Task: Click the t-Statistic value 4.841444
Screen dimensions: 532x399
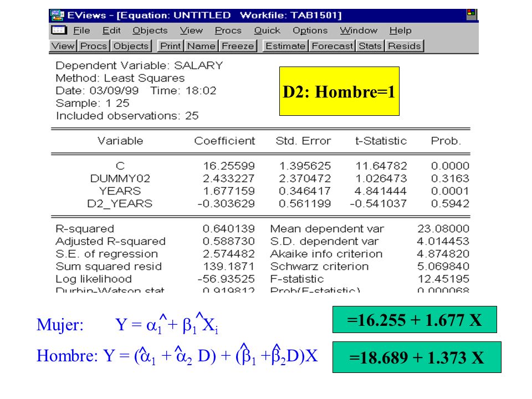Action: click(380, 191)
